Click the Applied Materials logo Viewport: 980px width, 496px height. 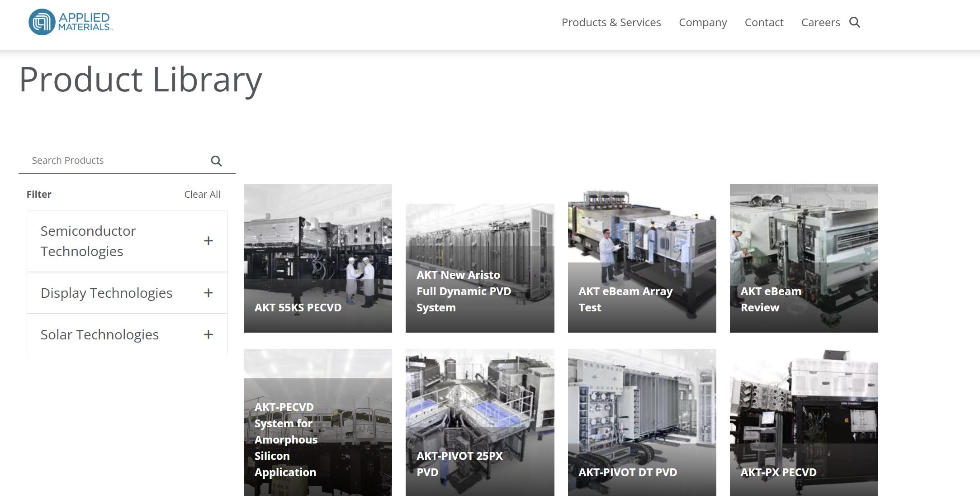71,22
